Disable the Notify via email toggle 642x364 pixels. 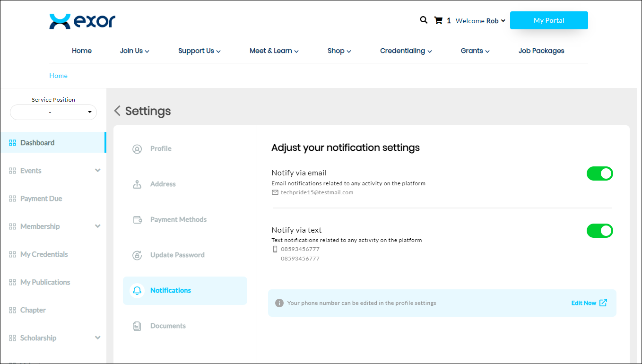pos(599,173)
